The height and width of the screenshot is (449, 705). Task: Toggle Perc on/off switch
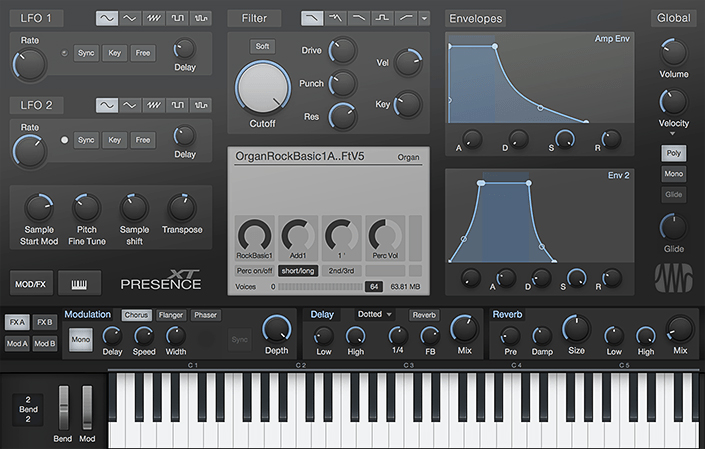click(x=254, y=271)
